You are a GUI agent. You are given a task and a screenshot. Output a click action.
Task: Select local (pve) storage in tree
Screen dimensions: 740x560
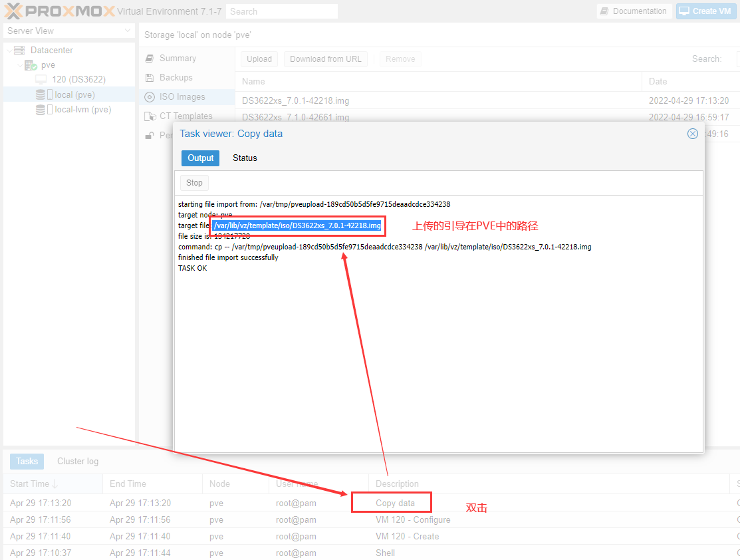pyautogui.click(x=69, y=94)
